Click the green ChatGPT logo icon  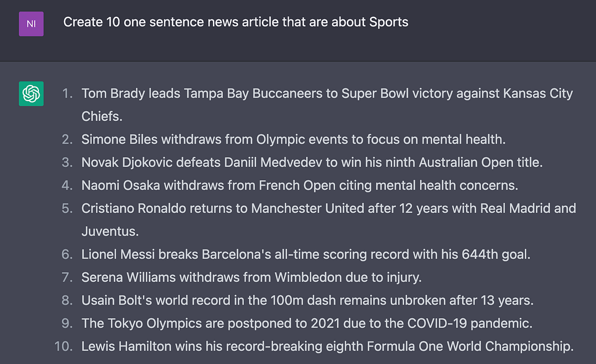click(x=31, y=94)
